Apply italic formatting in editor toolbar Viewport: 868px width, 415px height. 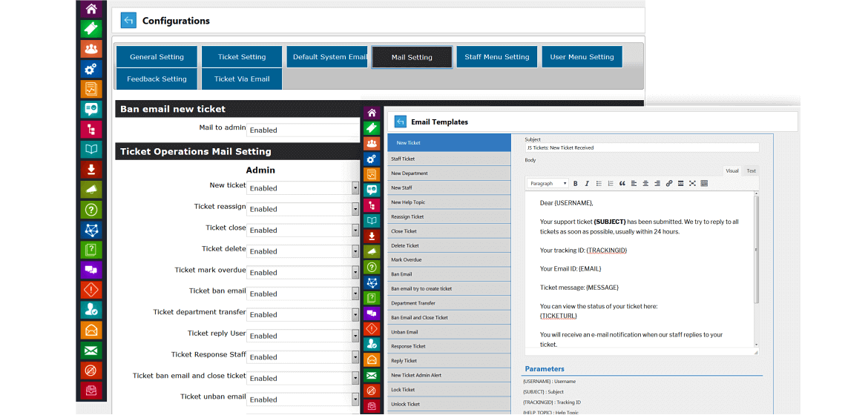[x=587, y=184]
